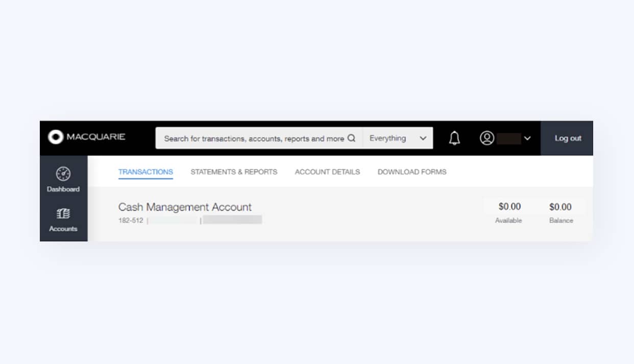Click the search magnifier icon

[x=351, y=138]
